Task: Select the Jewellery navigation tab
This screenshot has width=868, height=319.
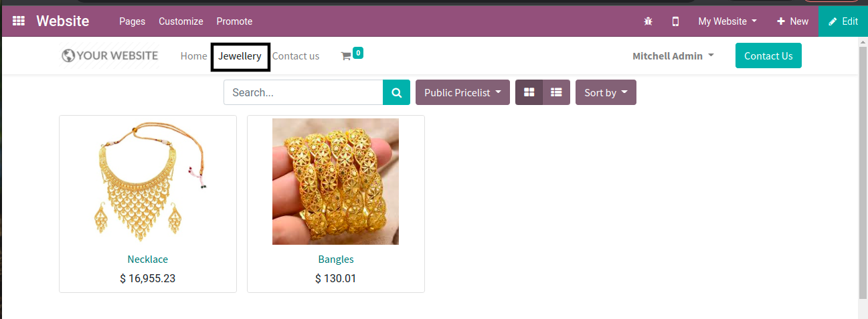Action: point(240,56)
